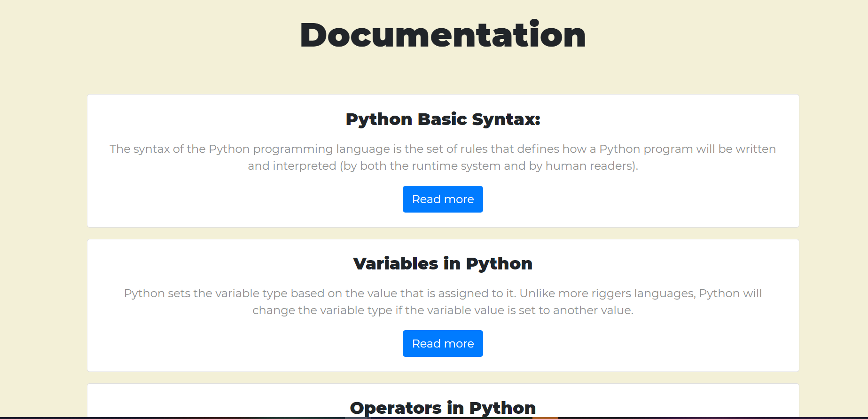The image size is (868, 419).
Task: Click the variable type description paragraph
Action: tap(443, 302)
